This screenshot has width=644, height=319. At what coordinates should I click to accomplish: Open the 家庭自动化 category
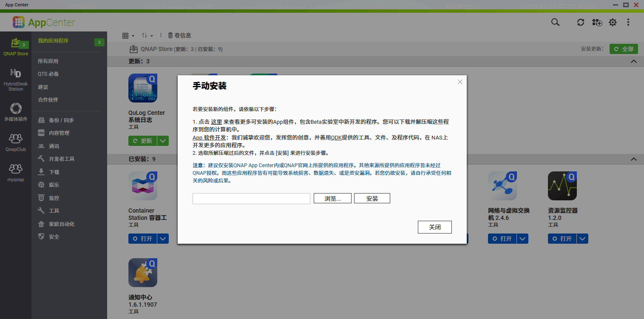(56, 224)
